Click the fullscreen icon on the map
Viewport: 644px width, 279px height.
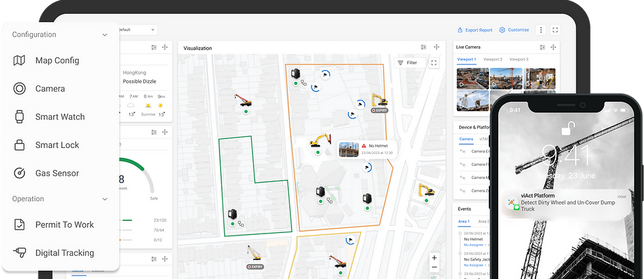(434, 63)
